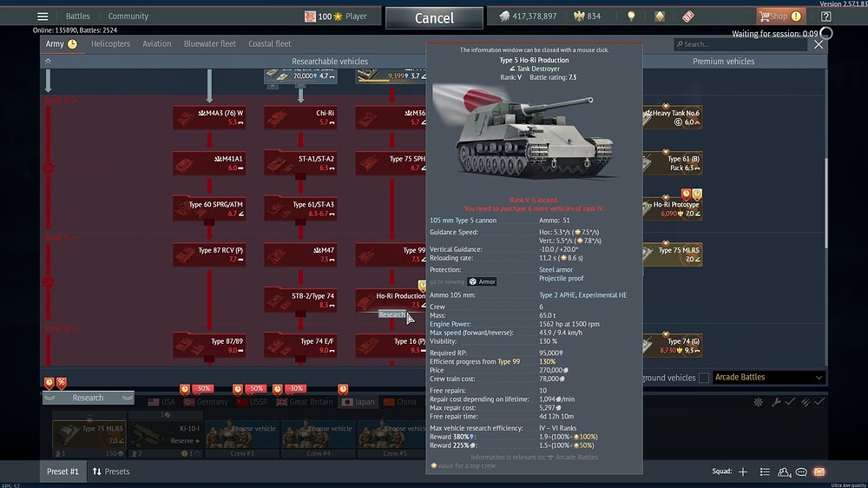Select the Type 87 RCV (P) card

coord(209,254)
